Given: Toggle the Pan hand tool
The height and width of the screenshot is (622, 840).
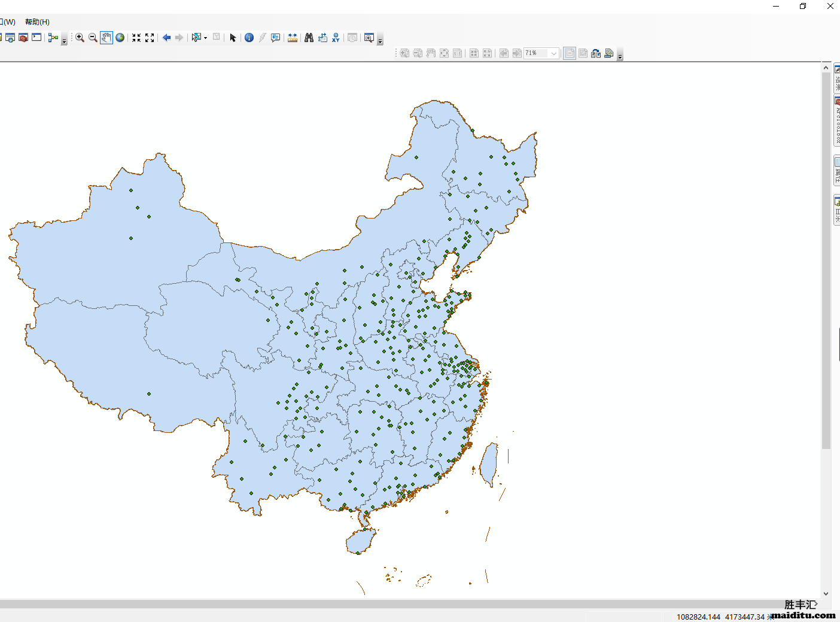Looking at the screenshot, I should (106, 38).
